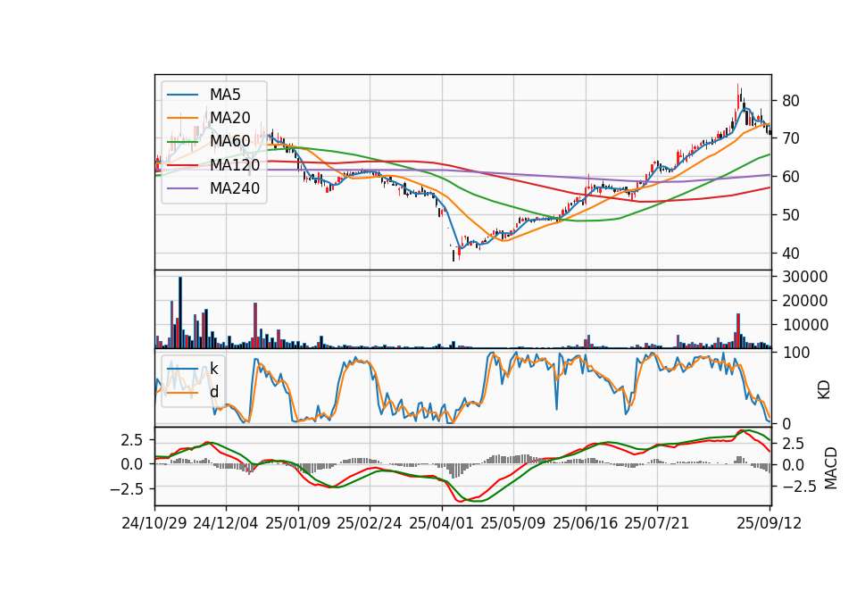The height and width of the screenshot is (616, 857).
Task: Select the MA120 legend label
Action: [235, 164]
